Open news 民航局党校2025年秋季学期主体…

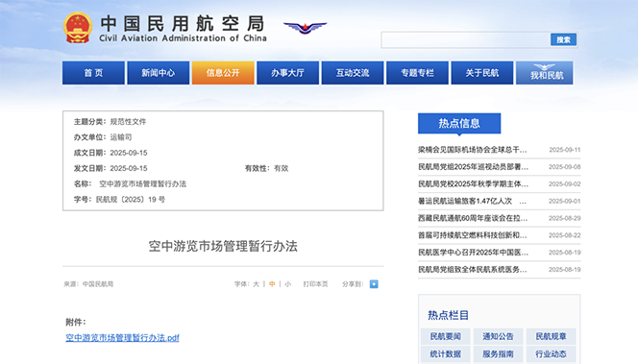pyautogui.click(x=473, y=183)
